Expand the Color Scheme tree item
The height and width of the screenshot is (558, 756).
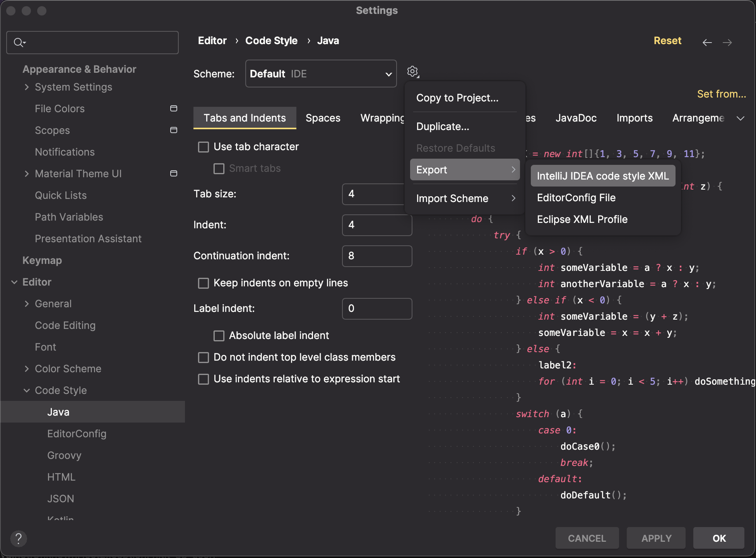27,368
